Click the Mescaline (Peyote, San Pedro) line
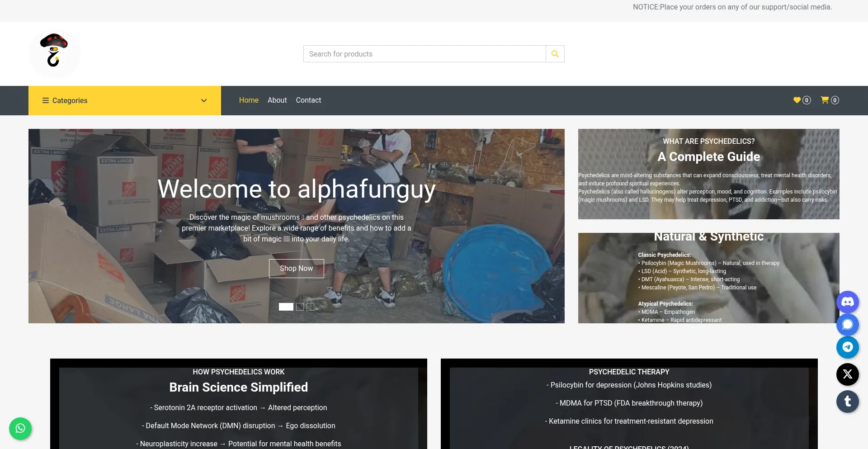Screen dimensions: 868x449 [697, 288]
